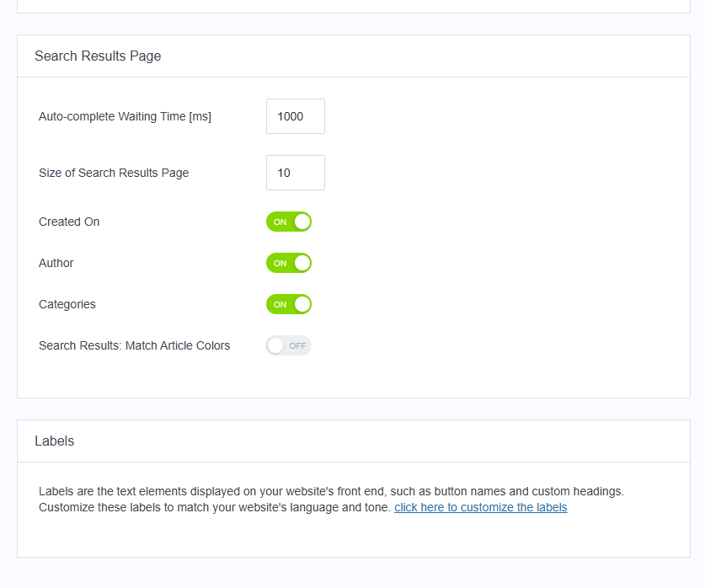Click the Auto-complete Waiting Time [ms] label

pyautogui.click(x=125, y=116)
